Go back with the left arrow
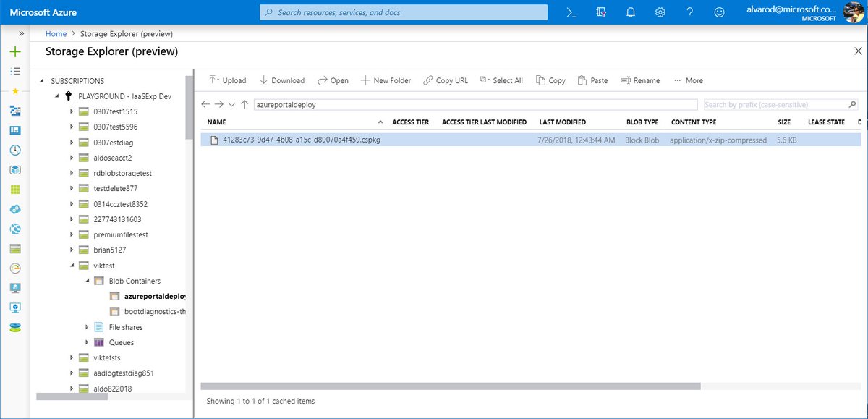Viewport: 868px width, 419px height. tap(206, 104)
